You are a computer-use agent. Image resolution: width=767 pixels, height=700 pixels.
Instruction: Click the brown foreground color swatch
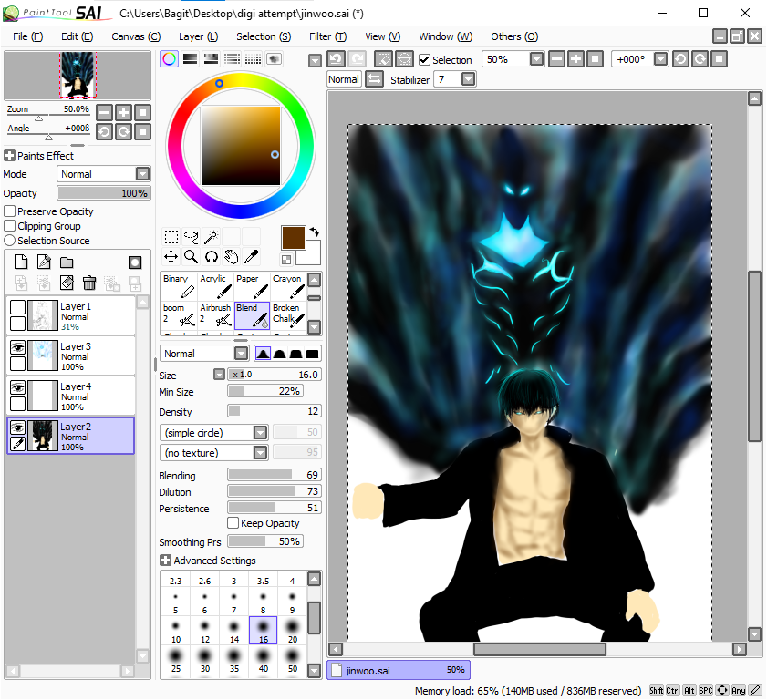[x=294, y=238]
